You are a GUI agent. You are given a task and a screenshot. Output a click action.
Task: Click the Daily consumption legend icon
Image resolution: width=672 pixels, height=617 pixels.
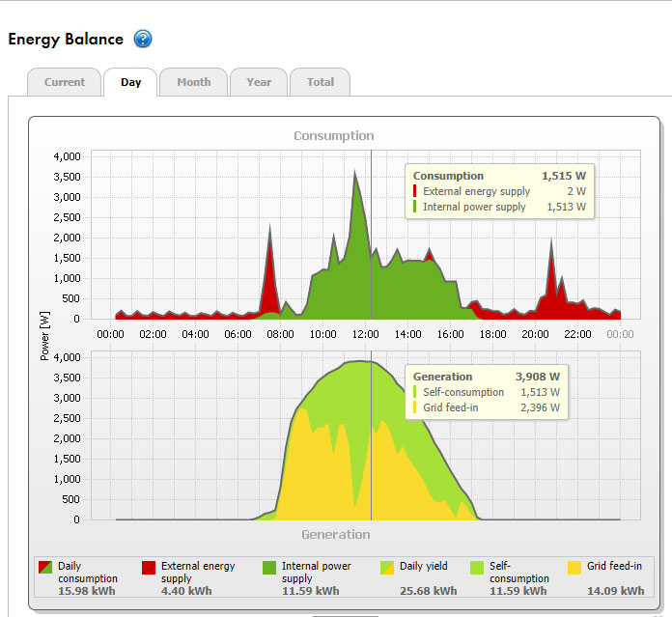pos(45,568)
